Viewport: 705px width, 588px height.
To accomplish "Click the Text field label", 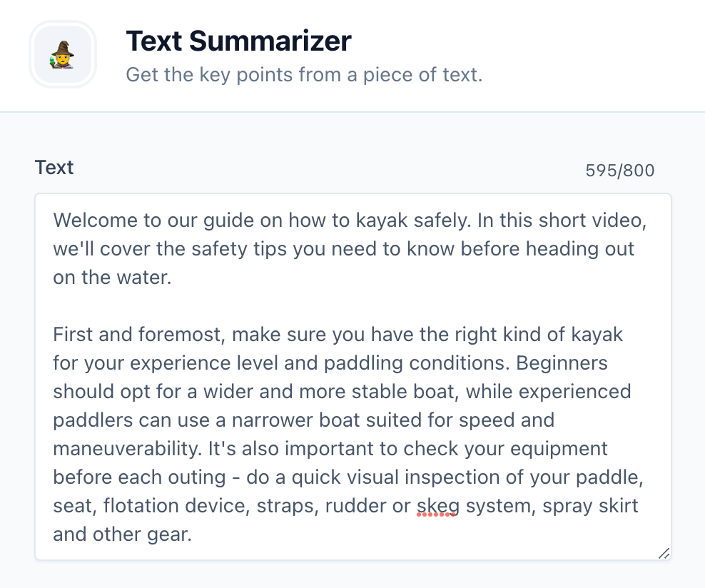I will tap(54, 167).
